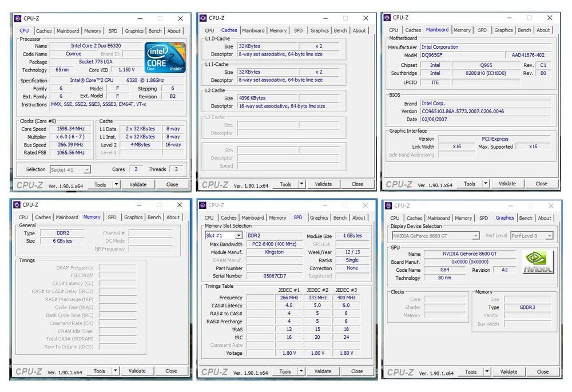The image size is (572, 392).
Task: Click the Kingston module manufacturer field
Action: pos(275,252)
